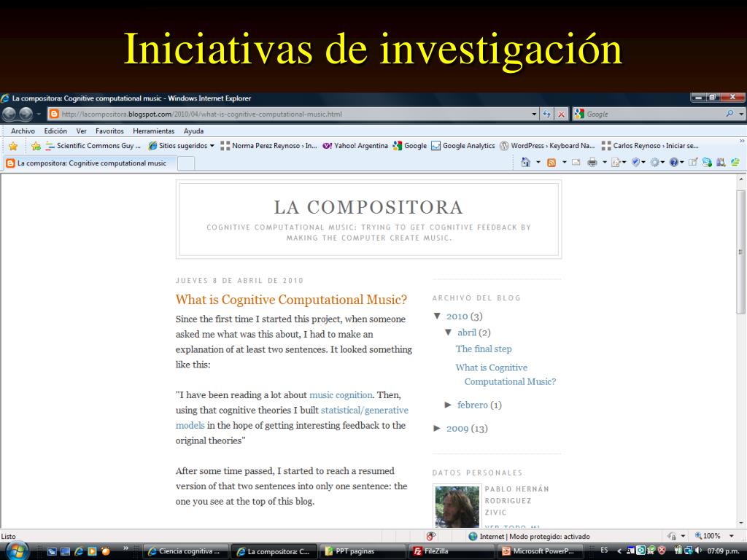This screenshot has width=747, height=560.
Task: Click the Tools gear icon
Action: pyautogui.click(x=655, y=163)
